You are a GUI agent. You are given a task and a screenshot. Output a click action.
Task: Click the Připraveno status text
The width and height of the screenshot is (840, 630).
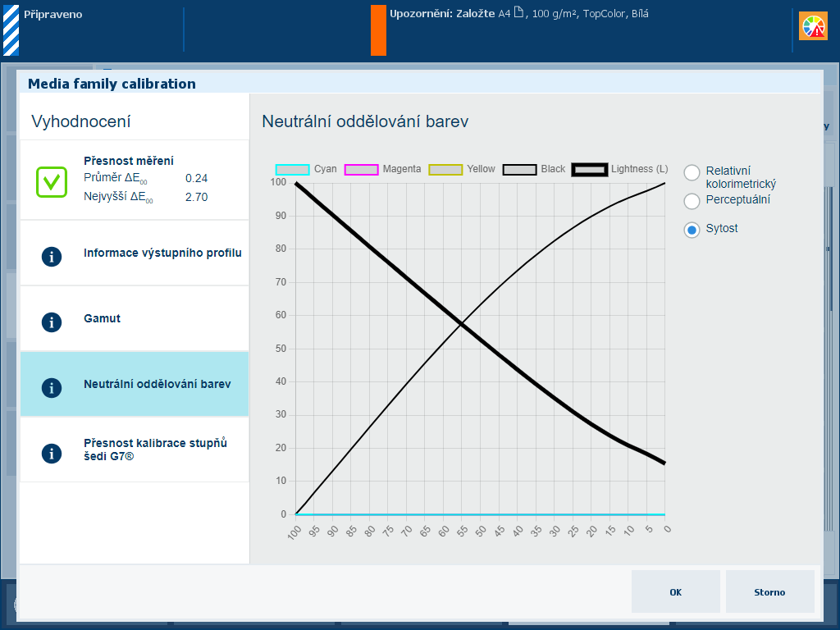click(x=53, y=15)
